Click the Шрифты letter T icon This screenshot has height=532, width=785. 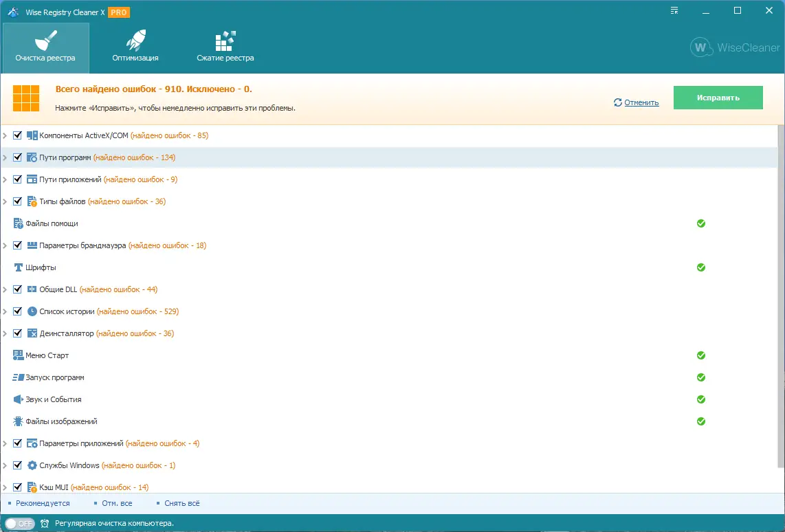18,268
